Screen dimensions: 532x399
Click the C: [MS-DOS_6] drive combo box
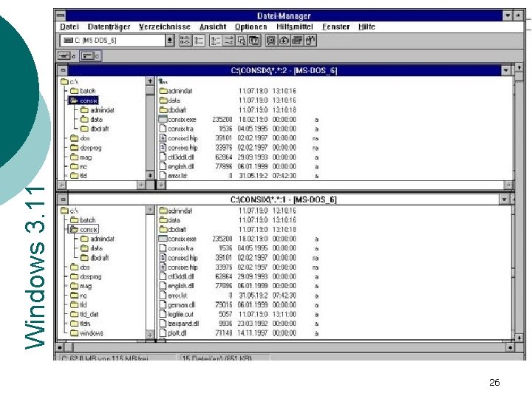117,41
